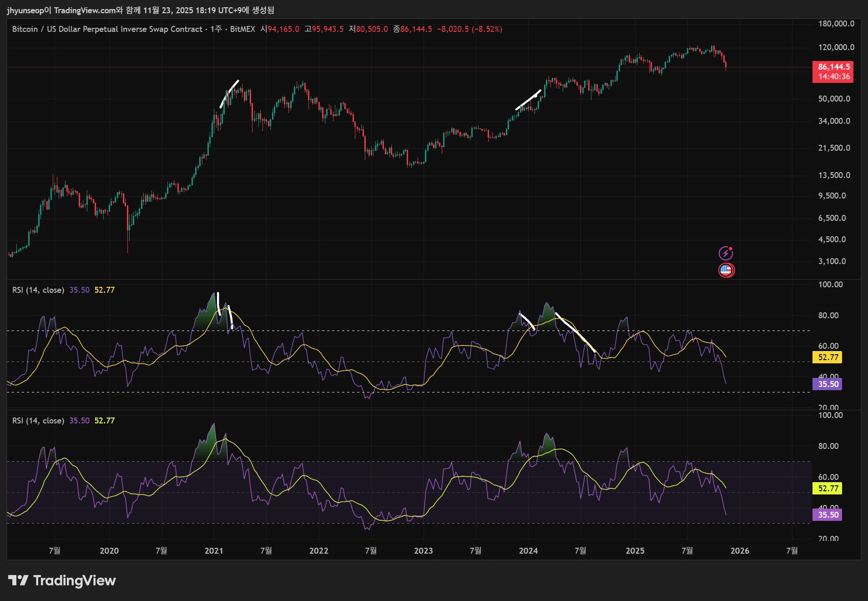Click the low value 저80,505.0
The width and height of the screenshot is (868, 601).
pyautogui.click(x=368, y=29)
